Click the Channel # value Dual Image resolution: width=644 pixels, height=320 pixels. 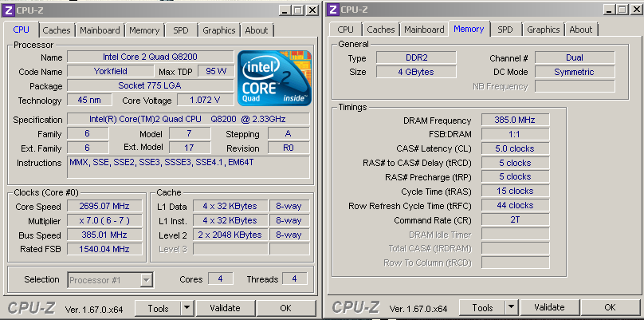(575, 57)
